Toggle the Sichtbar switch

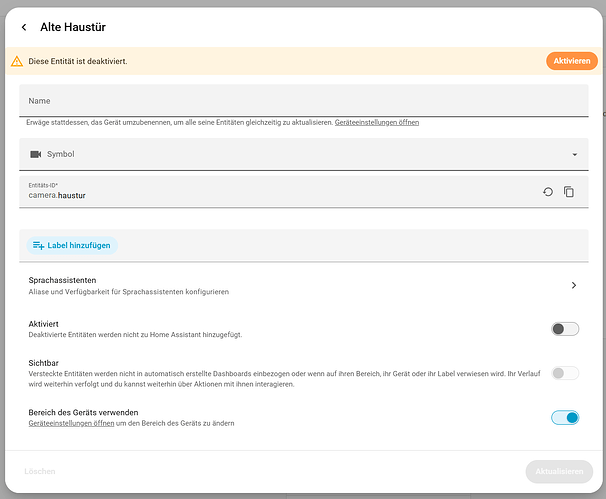565,373
